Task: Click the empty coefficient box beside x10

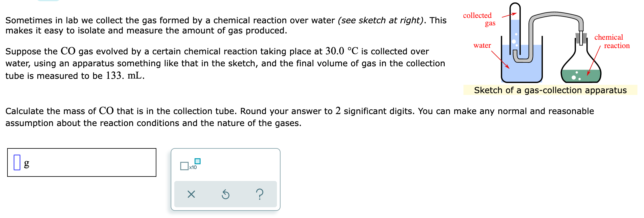Action: [x=184, y=166]
